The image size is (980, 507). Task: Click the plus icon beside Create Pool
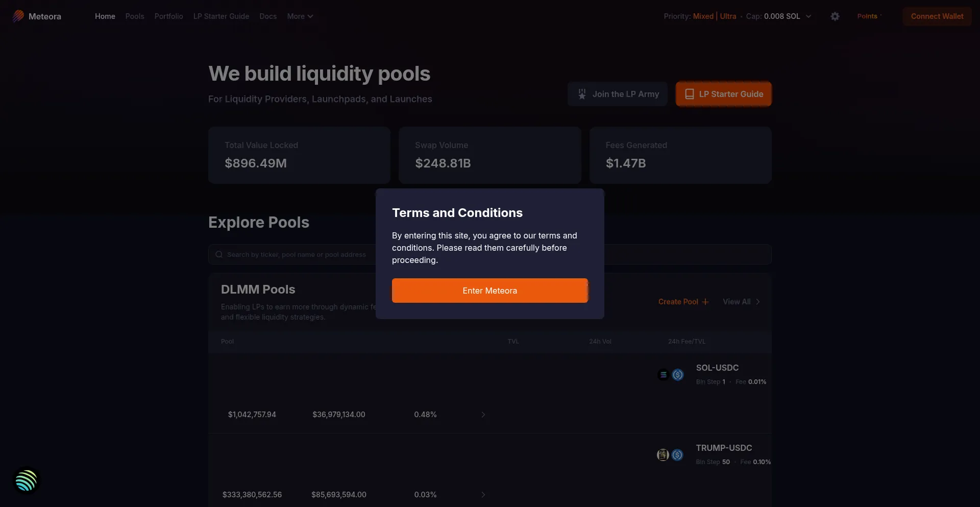[x=705, y=302]
